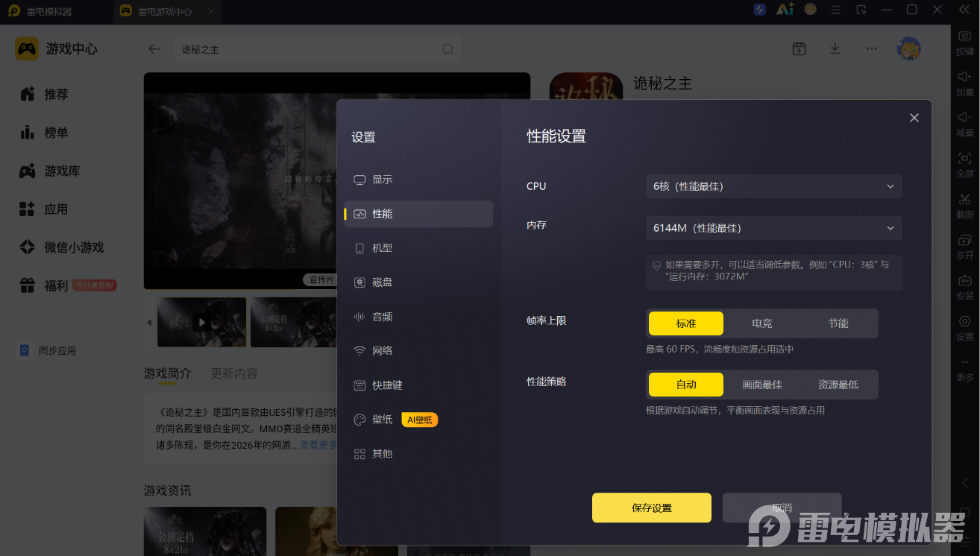Select 节能 frame rate limit
The width and height of the screenshot is (980, 556).
click(838, 323)
